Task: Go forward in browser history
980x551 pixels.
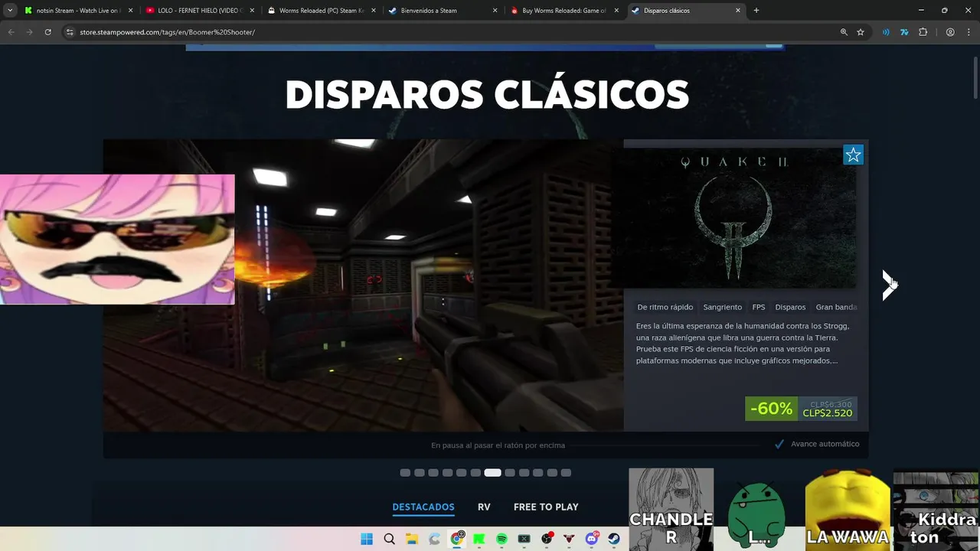Action: point(29,32)
